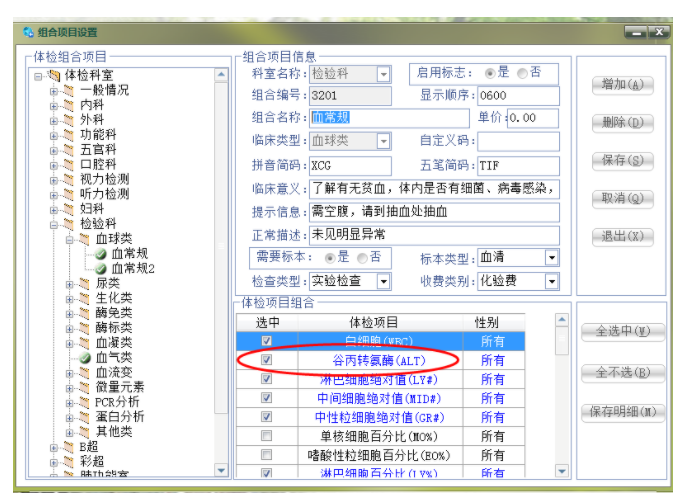Check the 嗜酸性粒细胞百分比(EO%) checkbox
The image size is (681, 502).
point(267,455)
